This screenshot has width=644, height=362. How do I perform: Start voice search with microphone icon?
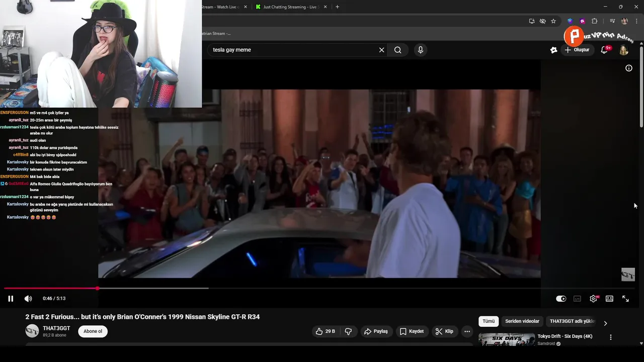(420, 50)
